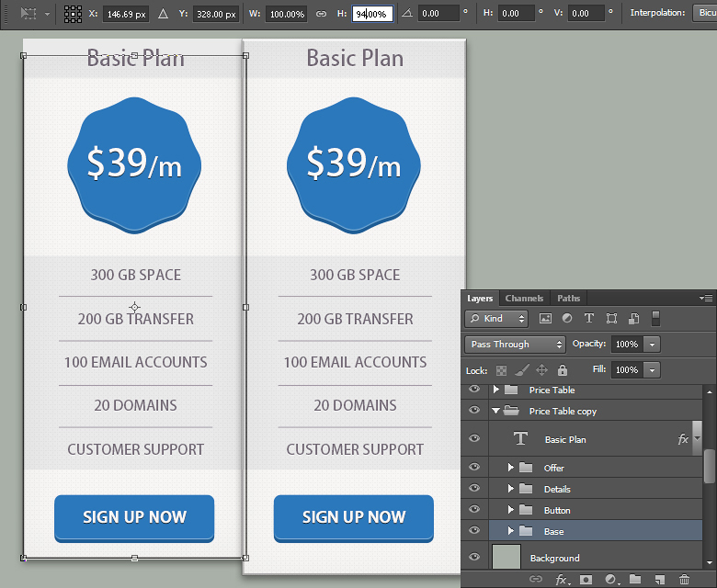
Task: Expand the Offer layer group
Action: click(x=511, y=468)
